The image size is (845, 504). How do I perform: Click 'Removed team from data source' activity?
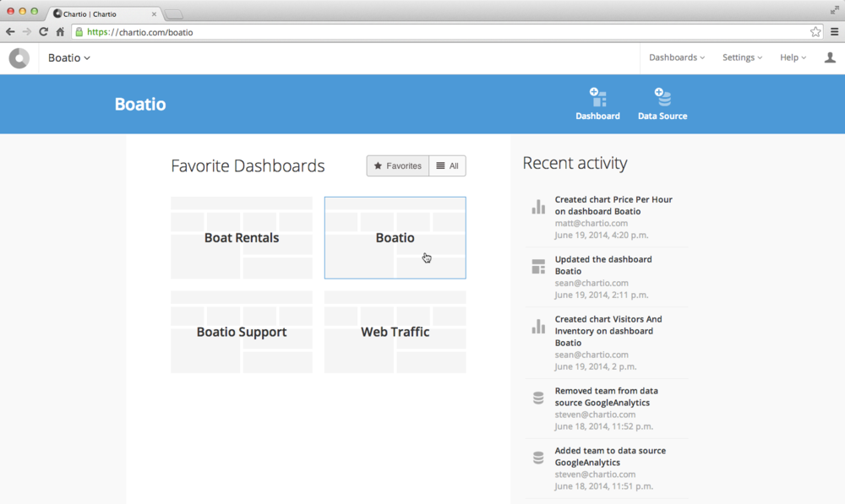606,396
